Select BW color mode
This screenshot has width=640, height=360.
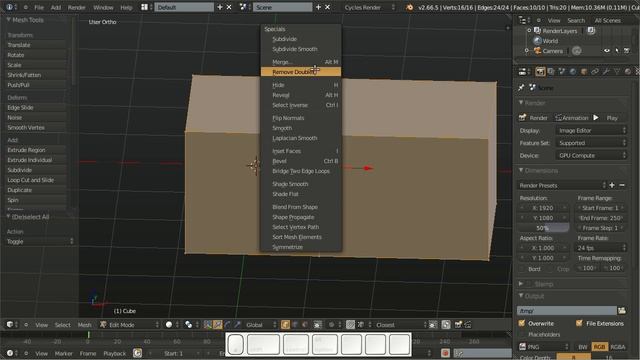click(x=582, y=347)
